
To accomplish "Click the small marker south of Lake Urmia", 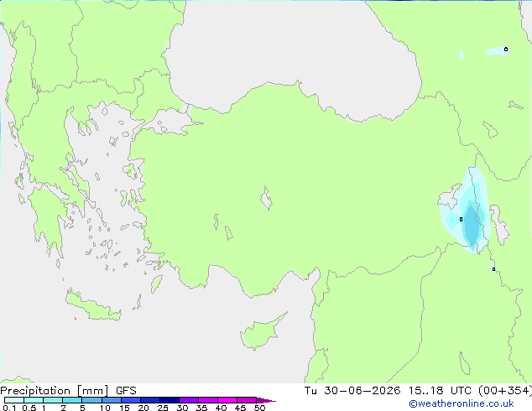I will coord(493,269).
